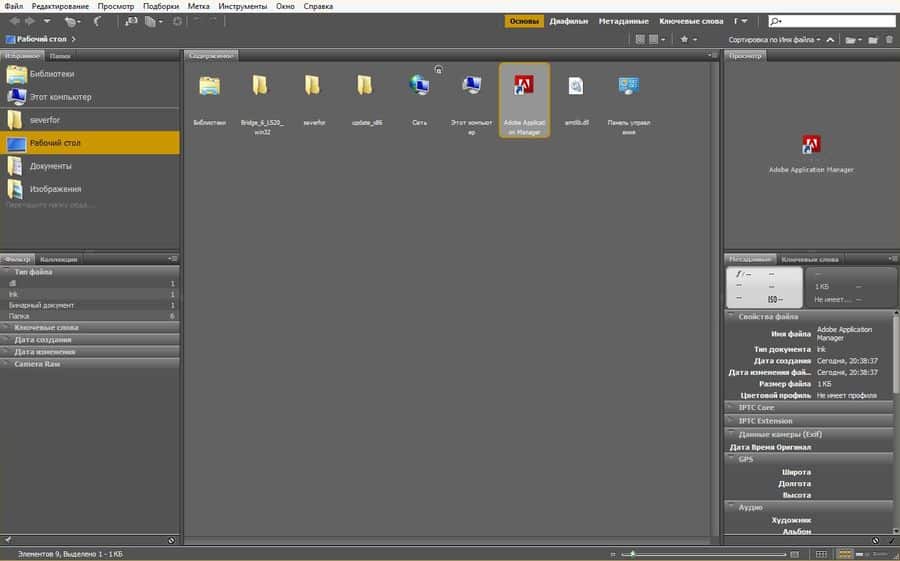Screen dimensions: 900x561
Task: Switch to the Папки tab
Action: coord(60,56)
